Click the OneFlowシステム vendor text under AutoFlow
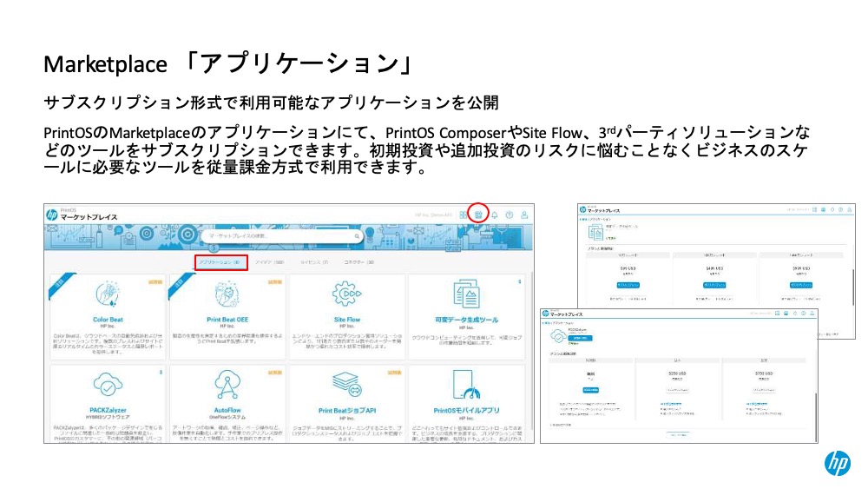868x489 pixels. [x=227, y=417]
